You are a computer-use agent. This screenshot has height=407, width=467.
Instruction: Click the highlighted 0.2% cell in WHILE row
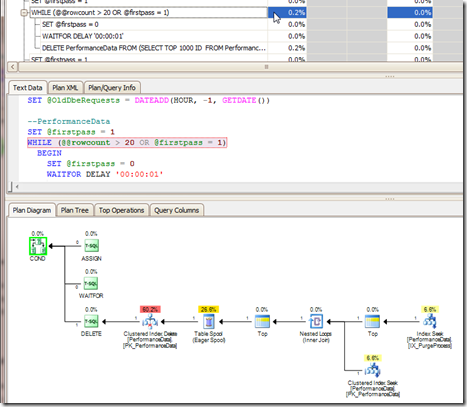(287, 13)
